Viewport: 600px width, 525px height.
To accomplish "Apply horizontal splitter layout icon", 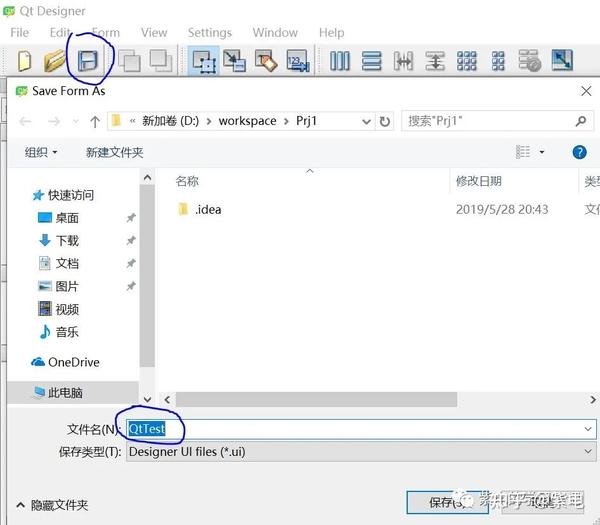I will pos(403,61).
